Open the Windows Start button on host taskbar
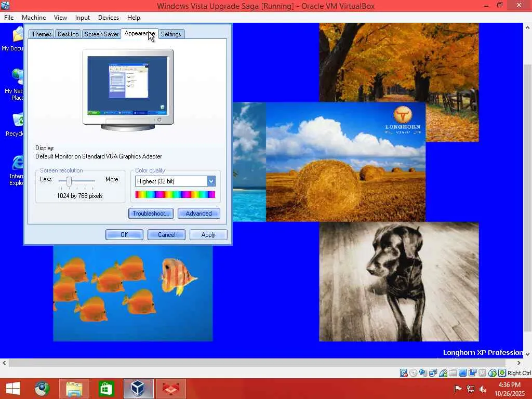The width and height of the screenshot is (532, 399). tap(13, 389)
